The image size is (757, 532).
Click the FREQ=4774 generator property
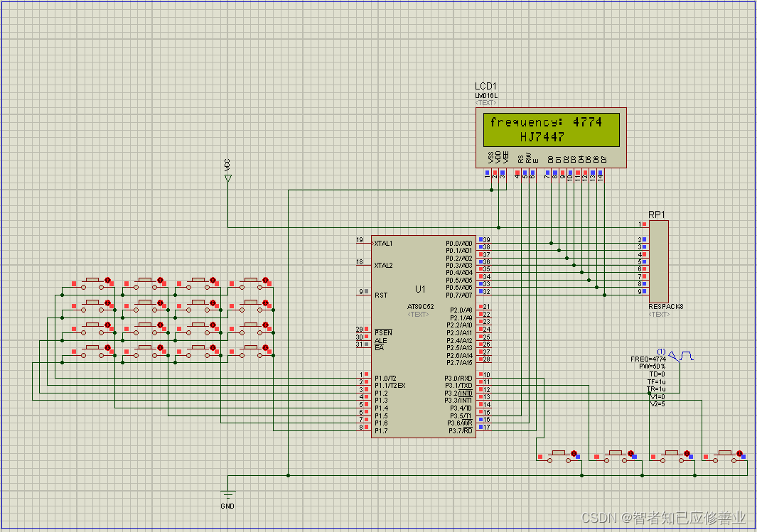pyautogui.click(x=648, y=359)
